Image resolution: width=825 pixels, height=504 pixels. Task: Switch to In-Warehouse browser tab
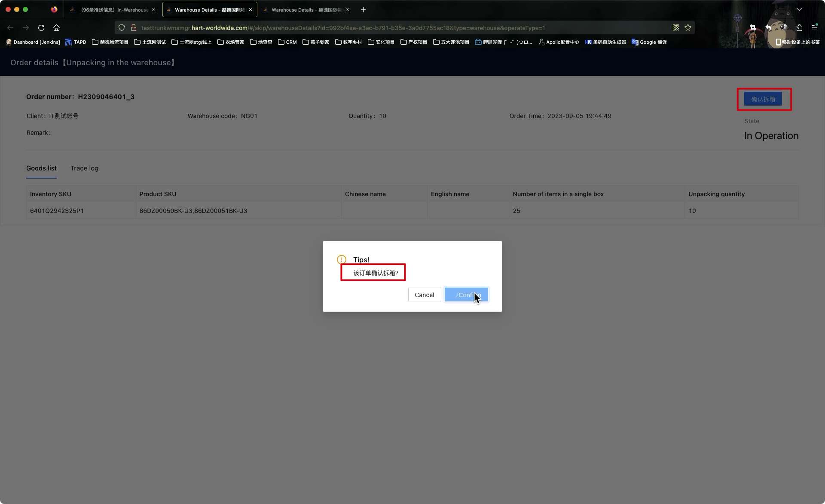coord(113,9)
